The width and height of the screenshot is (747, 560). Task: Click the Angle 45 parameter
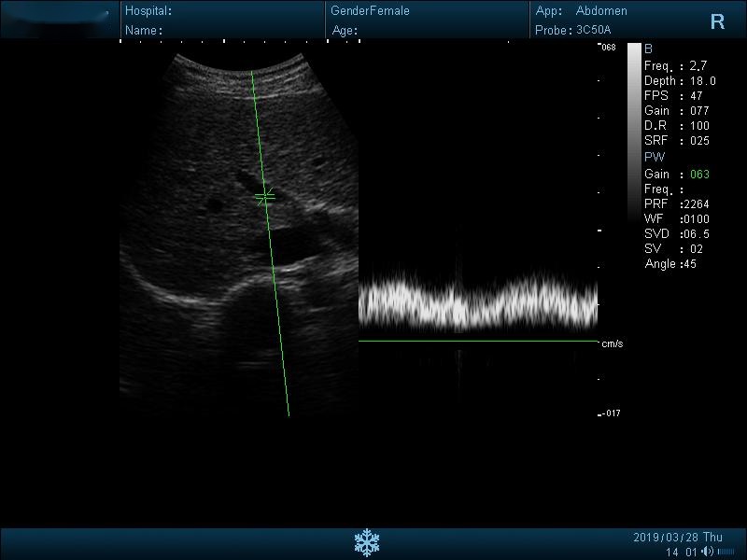tap(670, 264)
